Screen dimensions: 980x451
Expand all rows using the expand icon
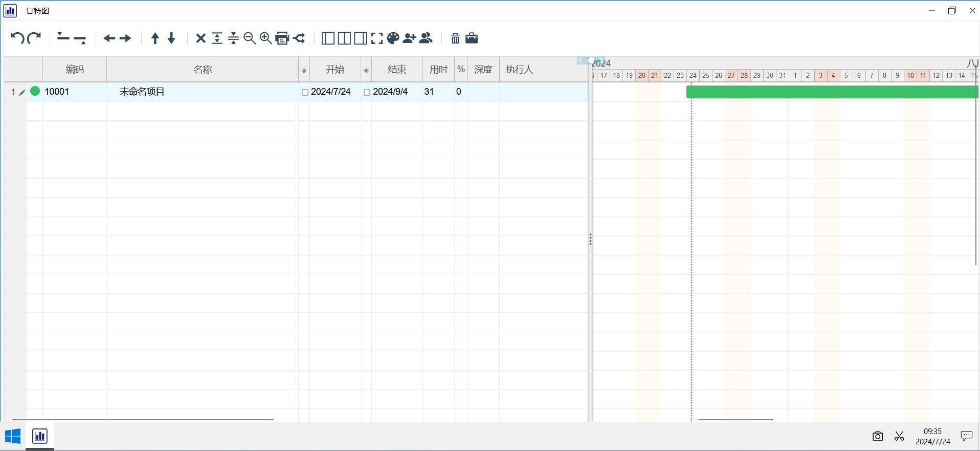(x=217, y=38)
